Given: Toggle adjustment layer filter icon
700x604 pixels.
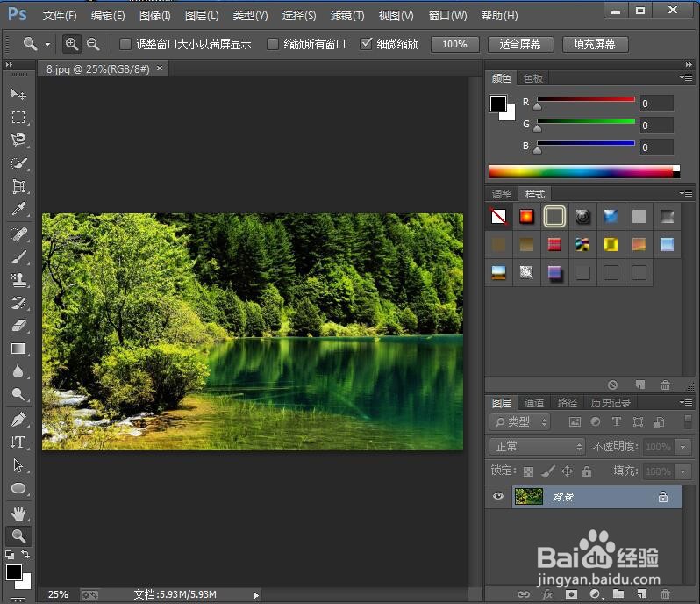Looking at the screenshot, I should 596,421.
